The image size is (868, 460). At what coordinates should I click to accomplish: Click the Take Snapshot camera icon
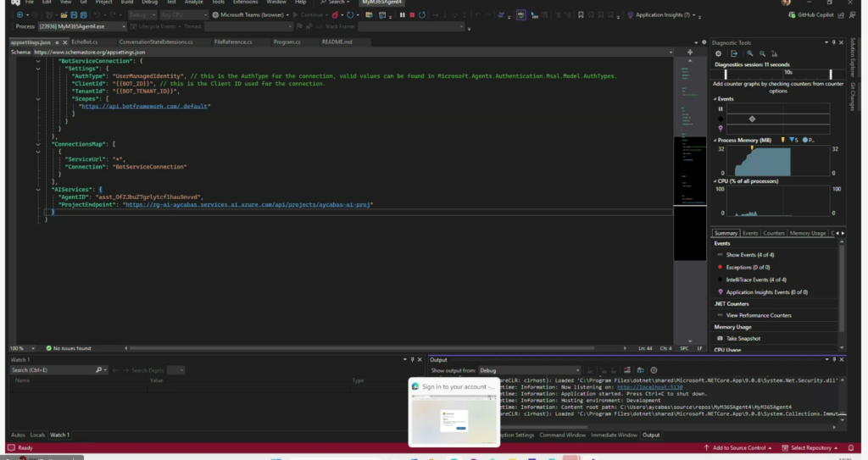[x=720, y=338]
